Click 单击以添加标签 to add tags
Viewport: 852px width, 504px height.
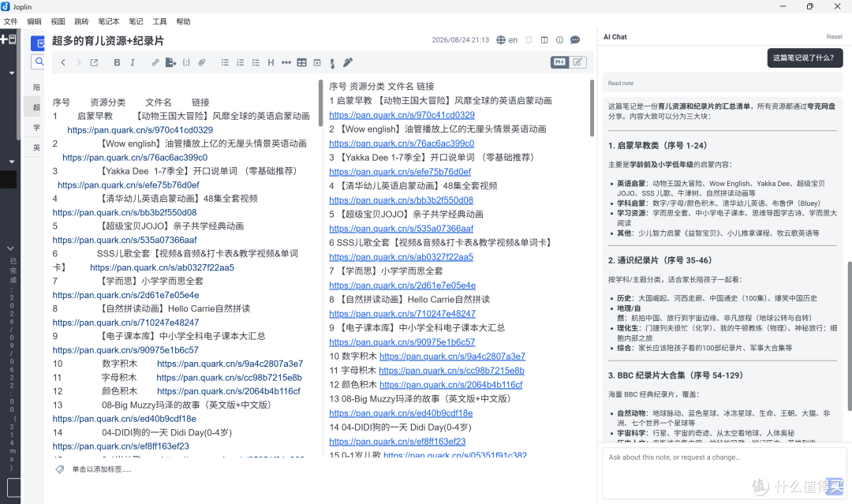pos(102,469)
